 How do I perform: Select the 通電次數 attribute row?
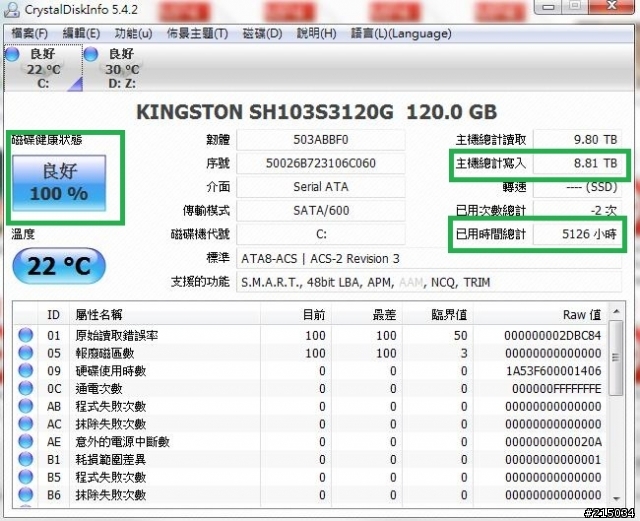point(310,388)
